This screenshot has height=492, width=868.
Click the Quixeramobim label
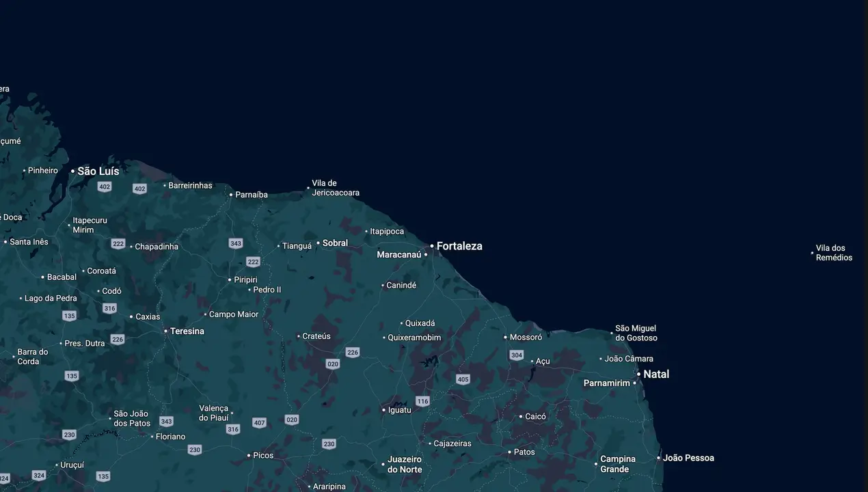[x=414, y=338]
